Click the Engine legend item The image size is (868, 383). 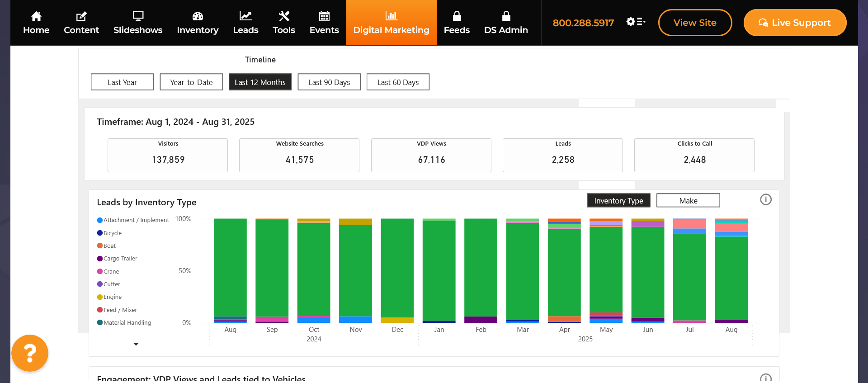[x=109, y=297]
